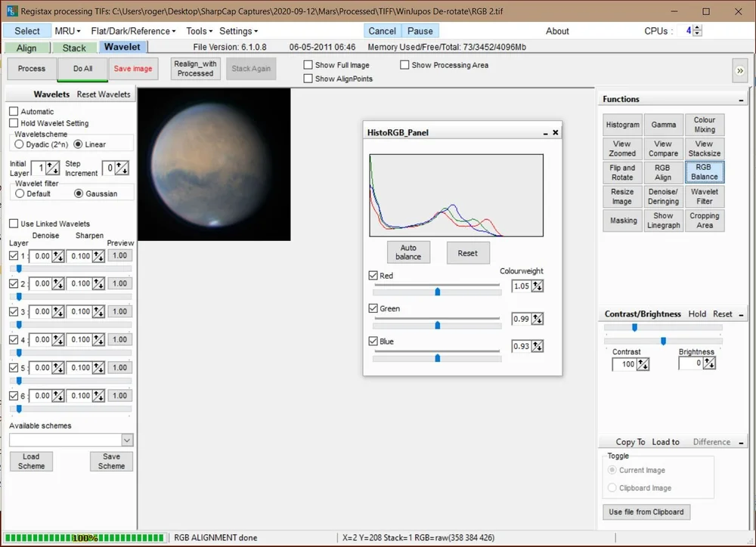Viewport: 756px width, 547px height.
Task: Open the Cropping Area function
Action: pyautogui.click(x=705, y=221)
